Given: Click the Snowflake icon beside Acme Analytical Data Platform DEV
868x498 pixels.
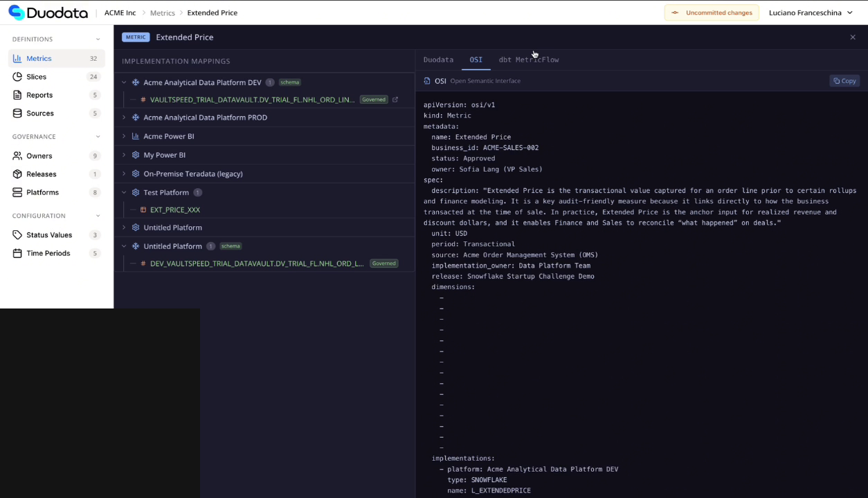Looking at the screenshot, I should tap(135, 82).
